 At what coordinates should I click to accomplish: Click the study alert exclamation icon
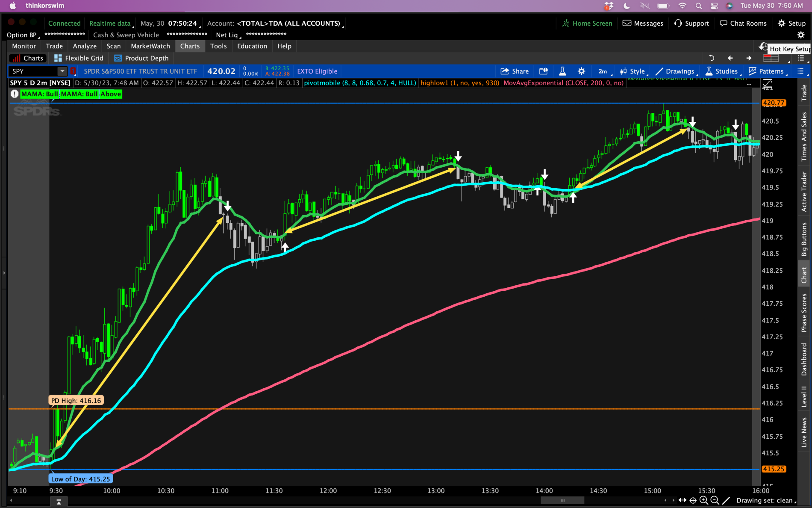click(14, 94)
